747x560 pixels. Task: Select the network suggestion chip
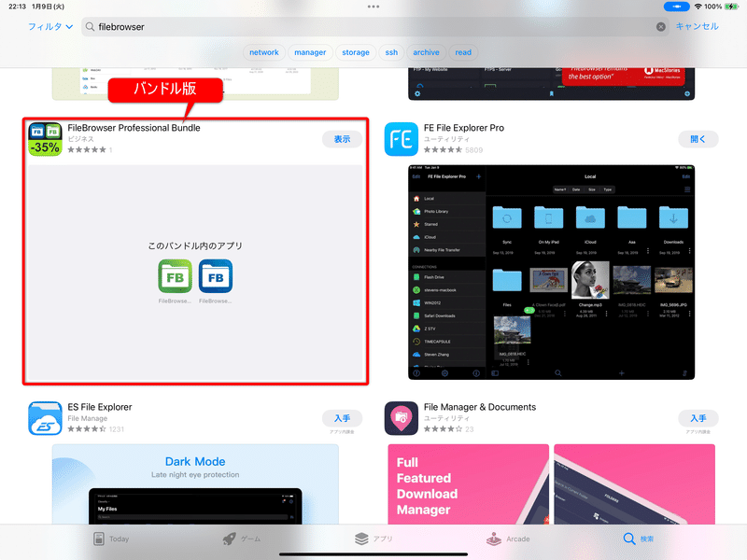tap(264, 52)
